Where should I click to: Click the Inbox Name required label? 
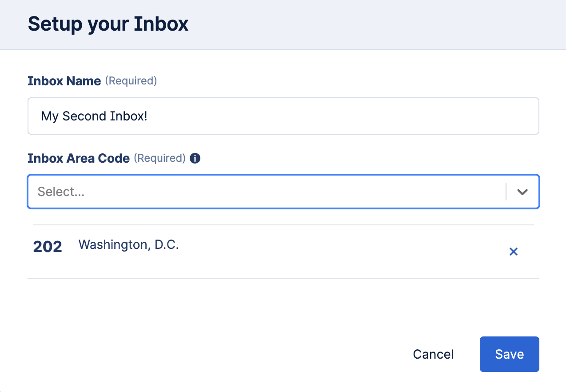(x=64, y=81)
